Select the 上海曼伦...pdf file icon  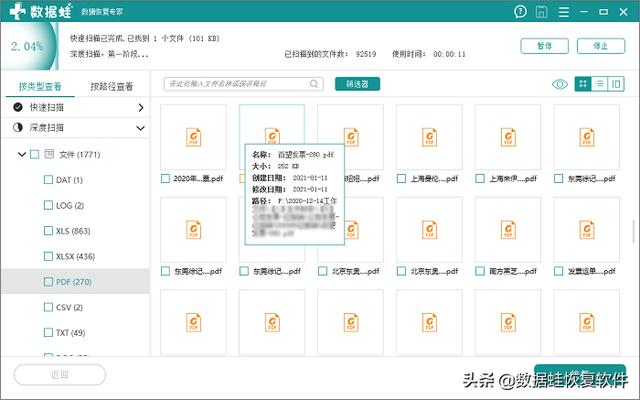coord(429,137)
